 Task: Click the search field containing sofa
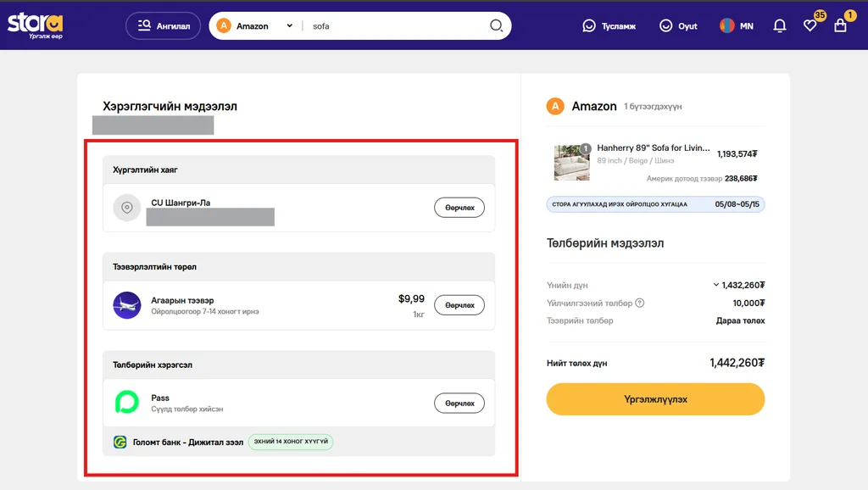tap(396, 26)
